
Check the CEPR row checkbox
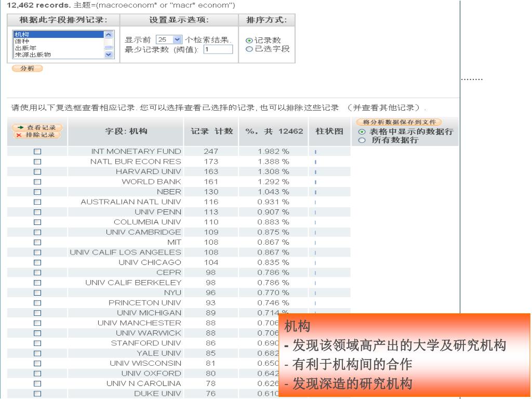coord(37,272)
